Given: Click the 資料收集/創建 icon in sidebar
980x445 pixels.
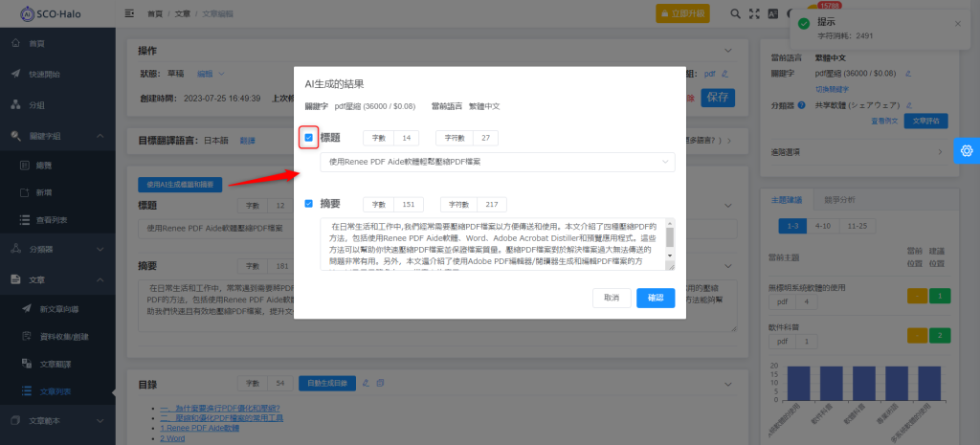Looking at the screenshot, I should (x=27, y=336).
